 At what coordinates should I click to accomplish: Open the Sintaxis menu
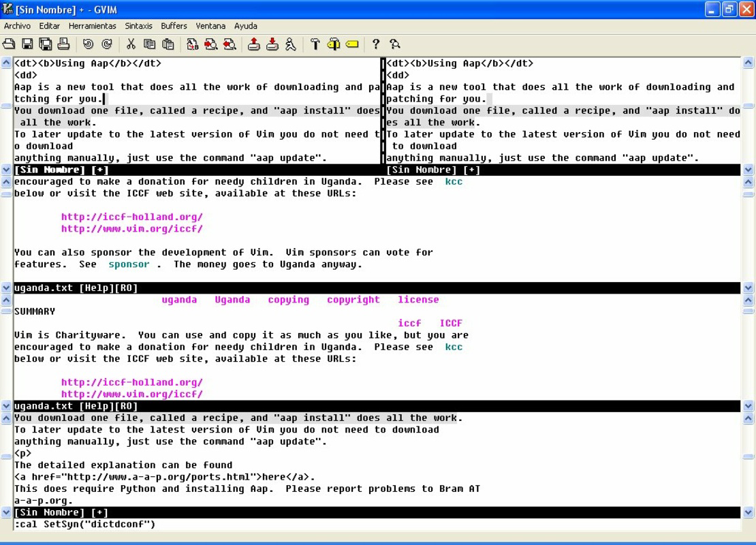pyautogui.click(x=138, y=26)
